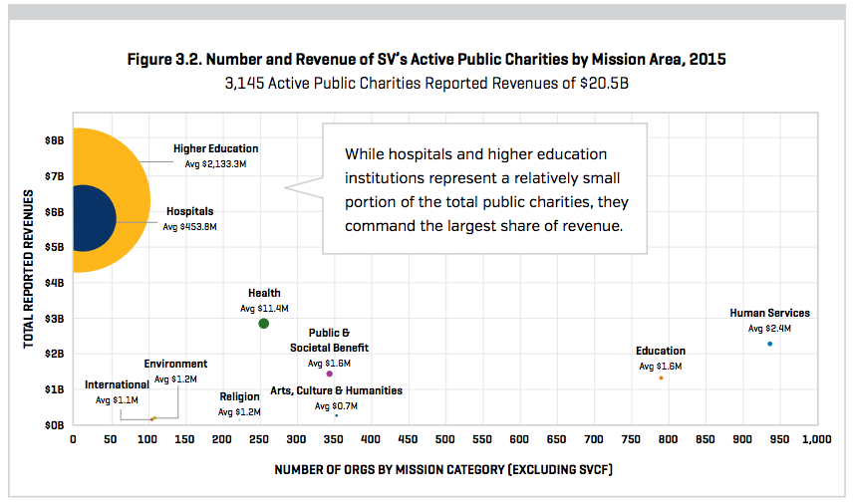Click 'NUMBER OF ORGS BY MISSION CATEGORY' axis title
854x504 pixels.
click(x=443, y=470)
